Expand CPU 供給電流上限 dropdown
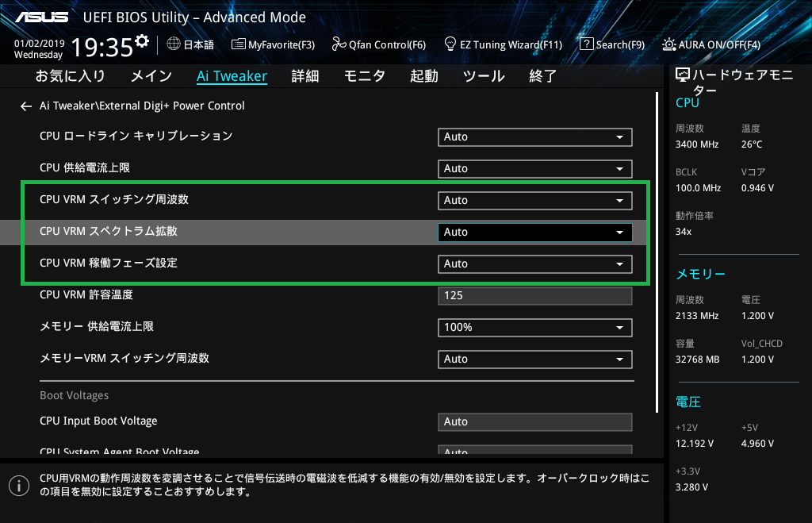 [535, 168]
